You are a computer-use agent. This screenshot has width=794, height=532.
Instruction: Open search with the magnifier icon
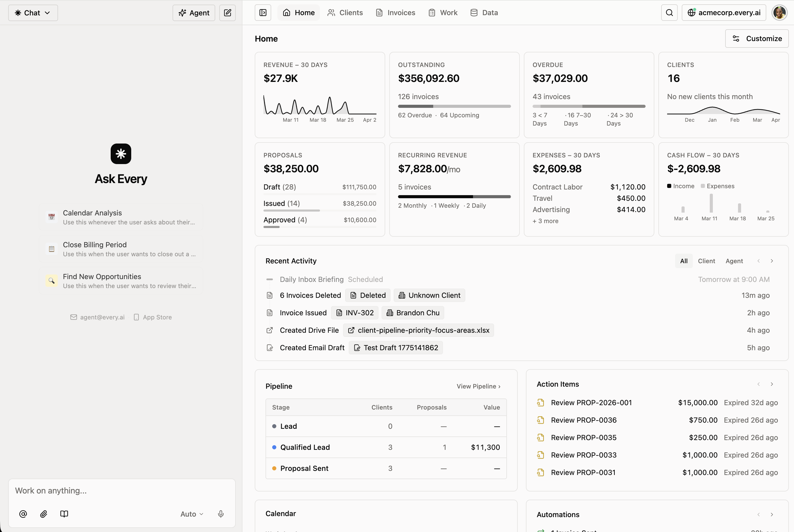coord(669,13)
